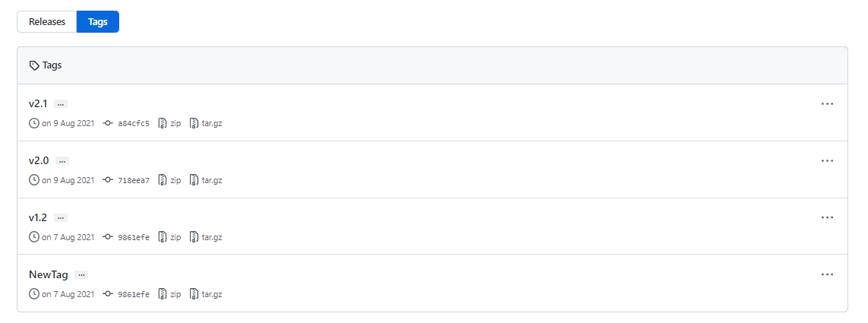Open the actions menu for v2.1 row

827,104
